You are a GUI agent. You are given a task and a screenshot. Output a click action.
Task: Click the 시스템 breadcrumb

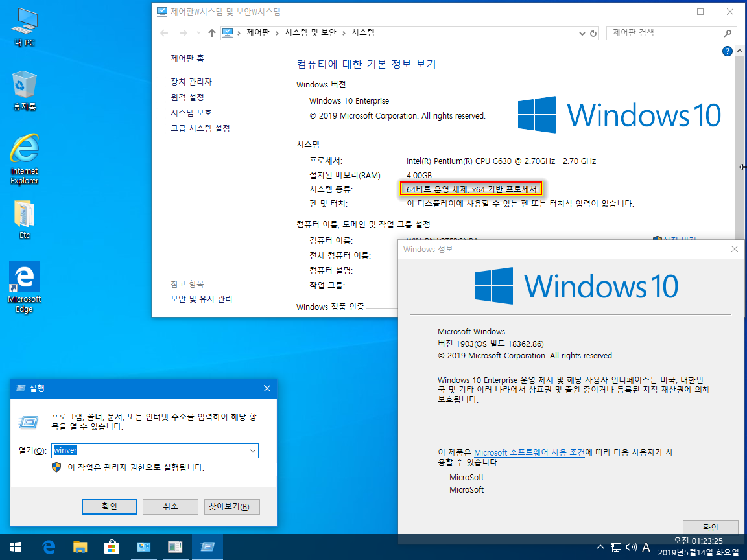pos(363,32)
